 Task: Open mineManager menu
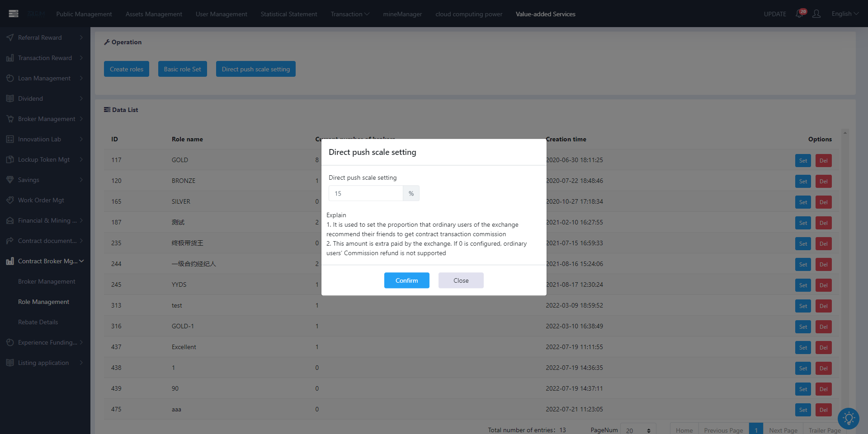pyautogui.click(x=402, y=14)
